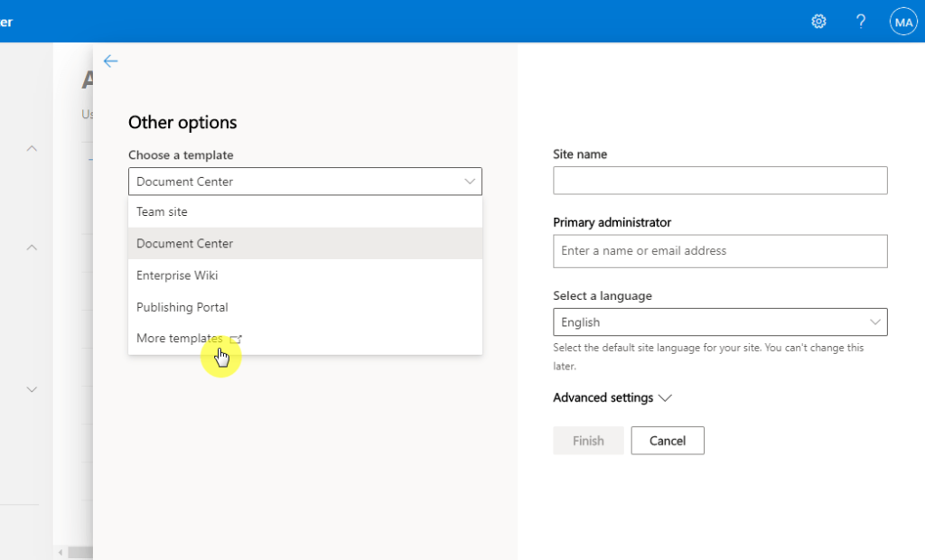The width and height of the screenshot is (925, 560).
Task: Click the horizontal scrollbar left arrow
Action: click(61, 553)
